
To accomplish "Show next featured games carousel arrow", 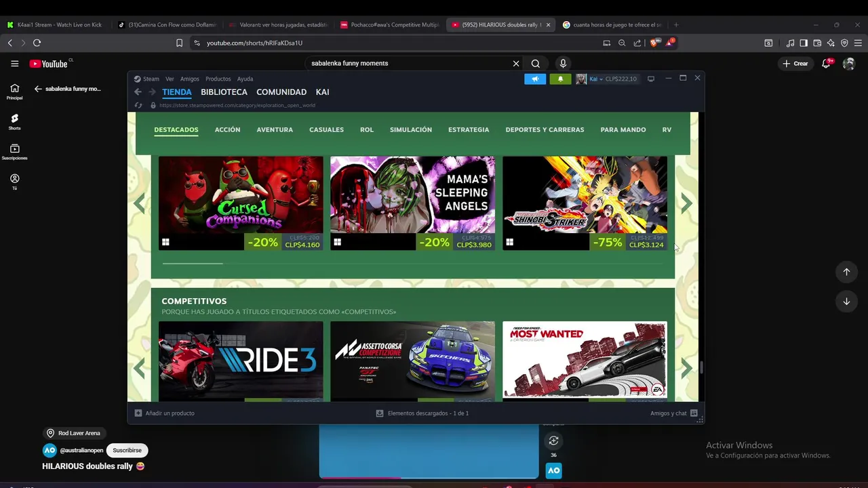I will 686,203.
